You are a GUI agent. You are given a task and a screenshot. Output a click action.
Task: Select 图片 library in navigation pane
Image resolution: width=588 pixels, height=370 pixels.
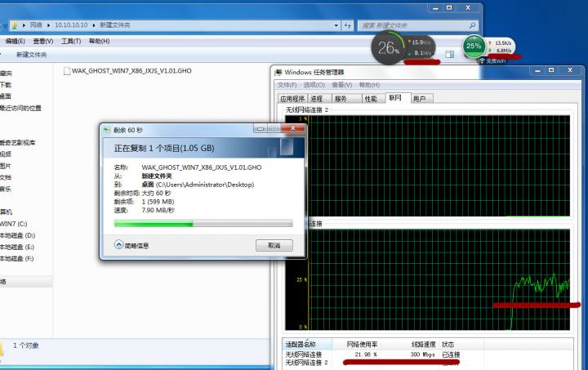pos(6,166)
